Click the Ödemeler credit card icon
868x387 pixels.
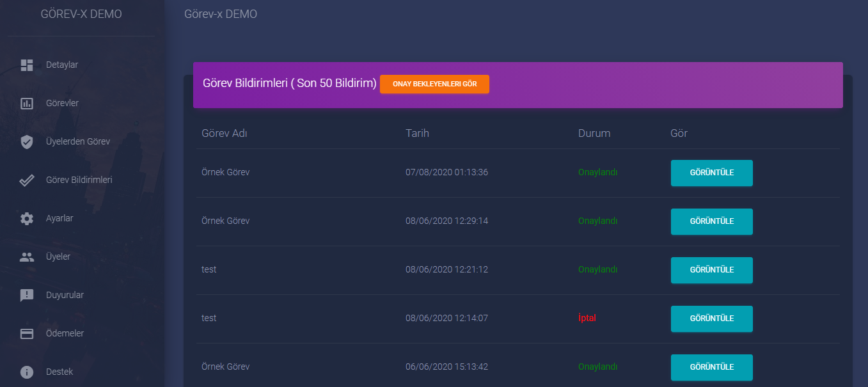pos(27,334)
